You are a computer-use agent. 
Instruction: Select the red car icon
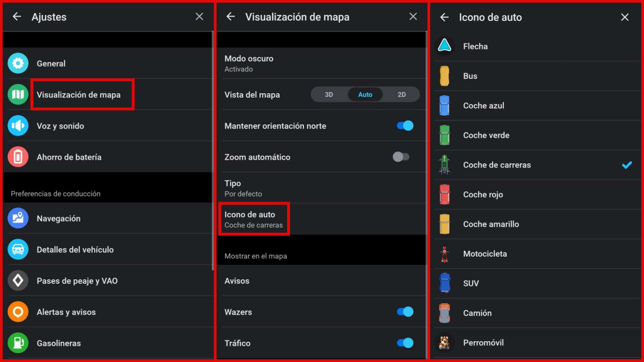444,194
